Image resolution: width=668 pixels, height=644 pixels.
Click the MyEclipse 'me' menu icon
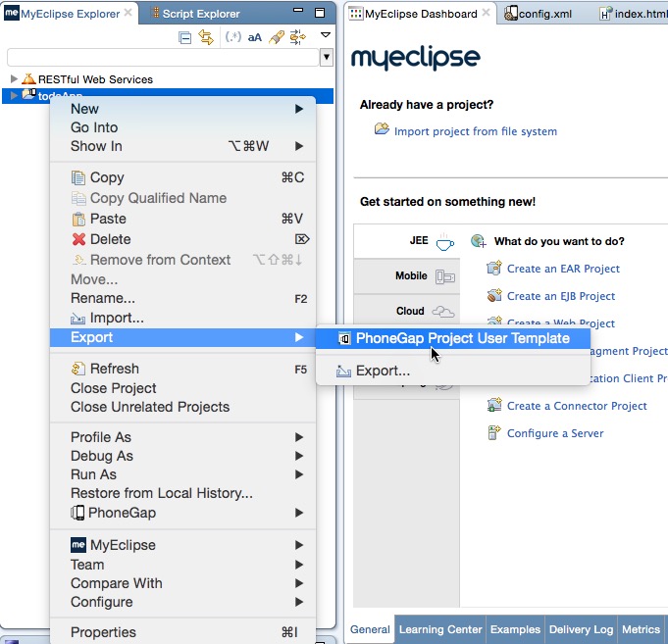[x=78, y=545]
